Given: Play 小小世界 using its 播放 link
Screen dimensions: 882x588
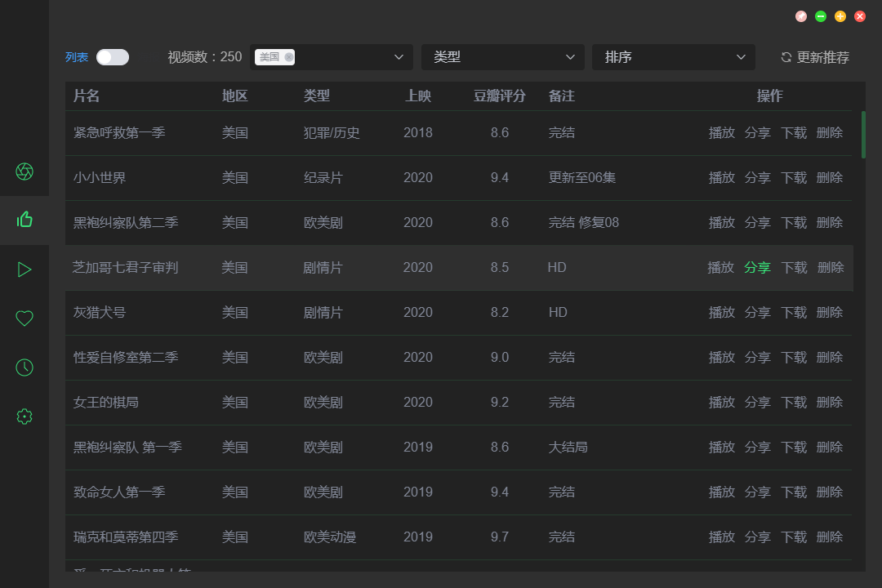Looking at the screenshot, I should [722, 177].
